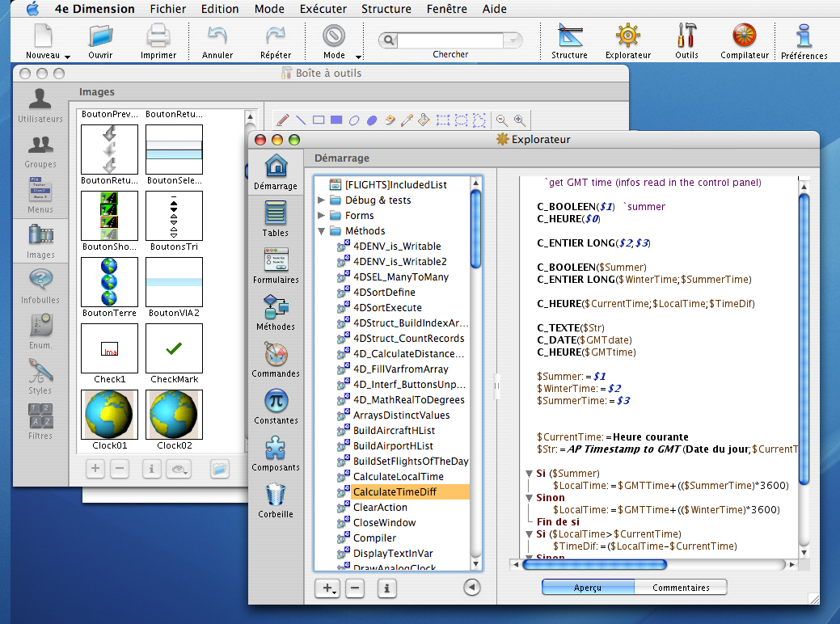Image resolution: width=840 pixels, height=624 pixels.
Task: Select the filled oval tool
Action: (x=372, y=120)
